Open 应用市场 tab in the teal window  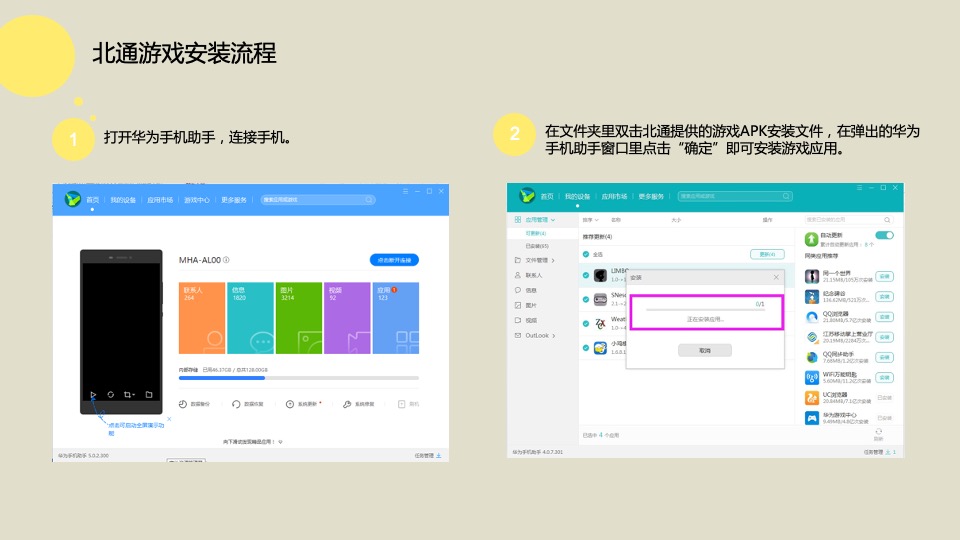(x=614, y=197)
